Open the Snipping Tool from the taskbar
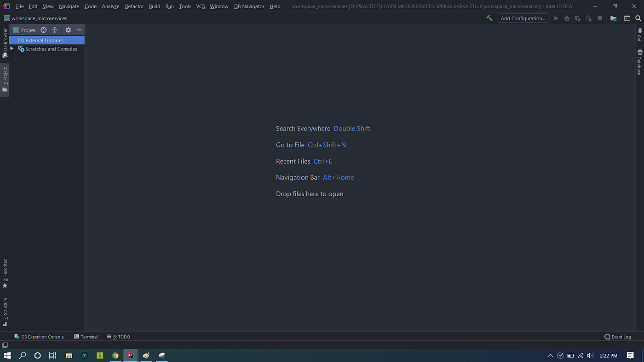 point(161,356)
